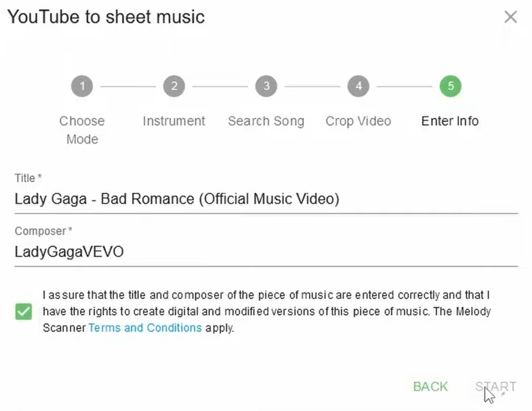Select the Enter Info step label
The image size is (532, 411).
pyautogui.click(x=450, y=121)
